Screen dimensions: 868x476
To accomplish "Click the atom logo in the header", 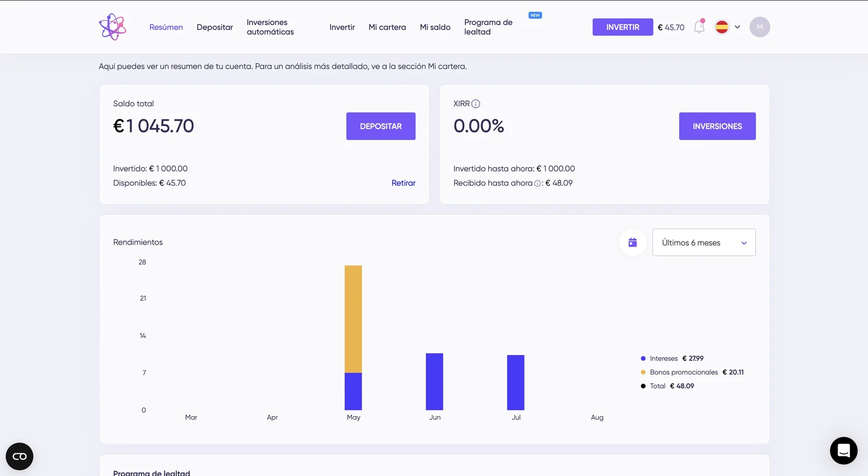I will pyautogui.click(x=112, y=27).
